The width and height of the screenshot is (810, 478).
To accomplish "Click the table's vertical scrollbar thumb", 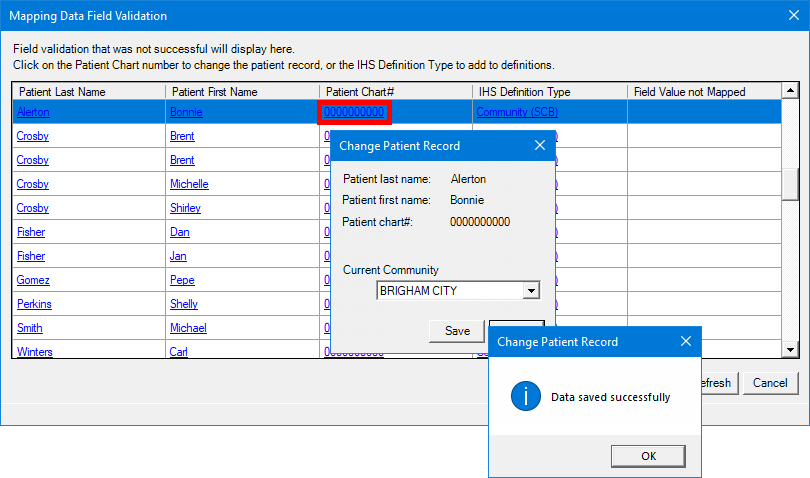I will click(x=790, y=183).
